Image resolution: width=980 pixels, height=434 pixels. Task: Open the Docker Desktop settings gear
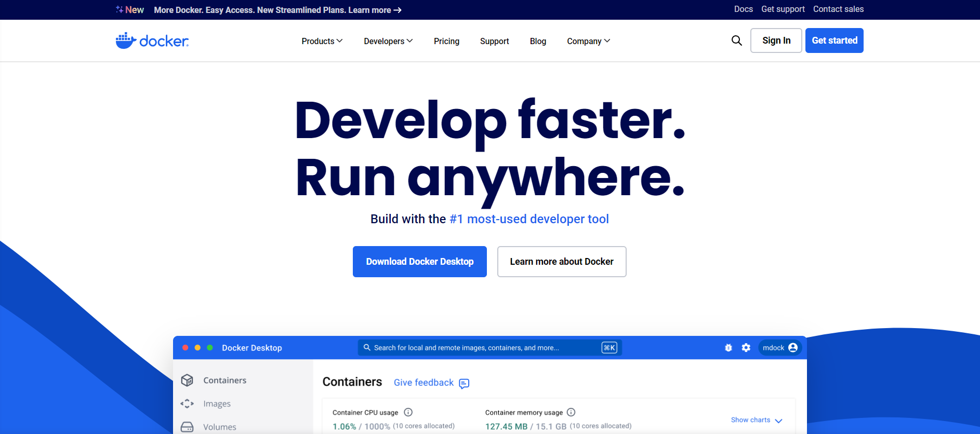point(746,348)
